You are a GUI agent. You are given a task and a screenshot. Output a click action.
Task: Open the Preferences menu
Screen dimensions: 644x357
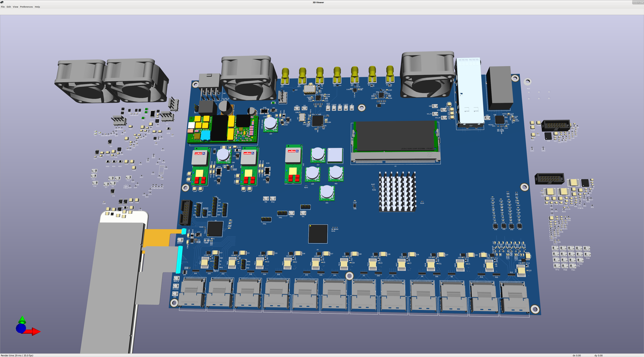click(x=26, y=7)
